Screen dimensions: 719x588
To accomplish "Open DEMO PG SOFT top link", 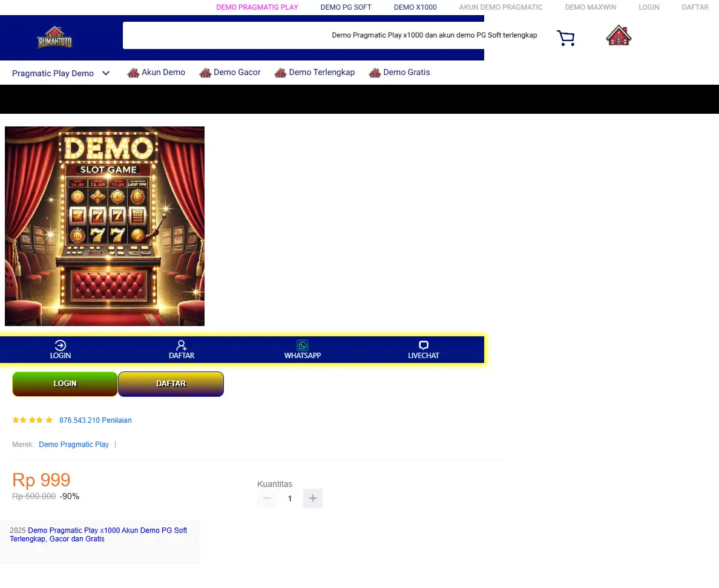I will (346, 7).
